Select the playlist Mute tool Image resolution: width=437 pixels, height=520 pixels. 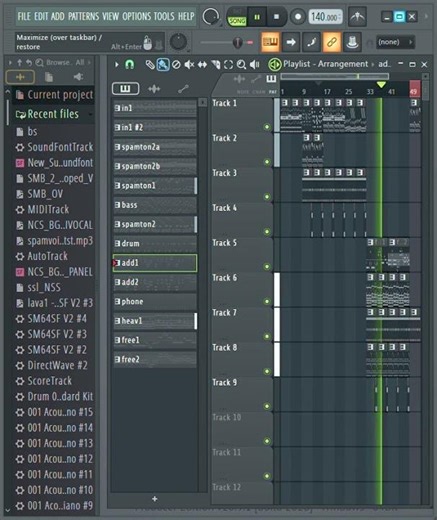tap(189, 64)
